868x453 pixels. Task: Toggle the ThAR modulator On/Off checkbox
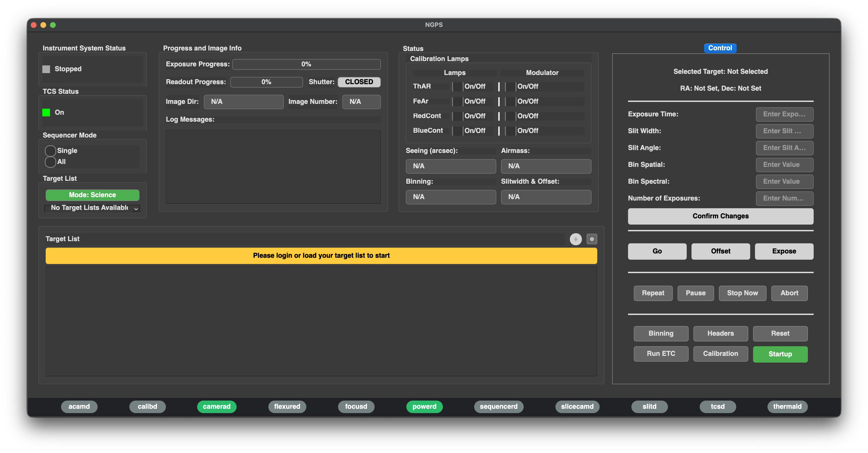click(510, 87)
